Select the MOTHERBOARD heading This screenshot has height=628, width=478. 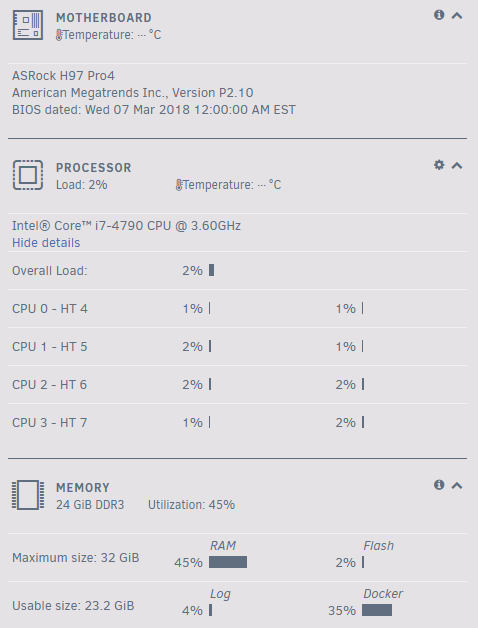tap(104, 18)
